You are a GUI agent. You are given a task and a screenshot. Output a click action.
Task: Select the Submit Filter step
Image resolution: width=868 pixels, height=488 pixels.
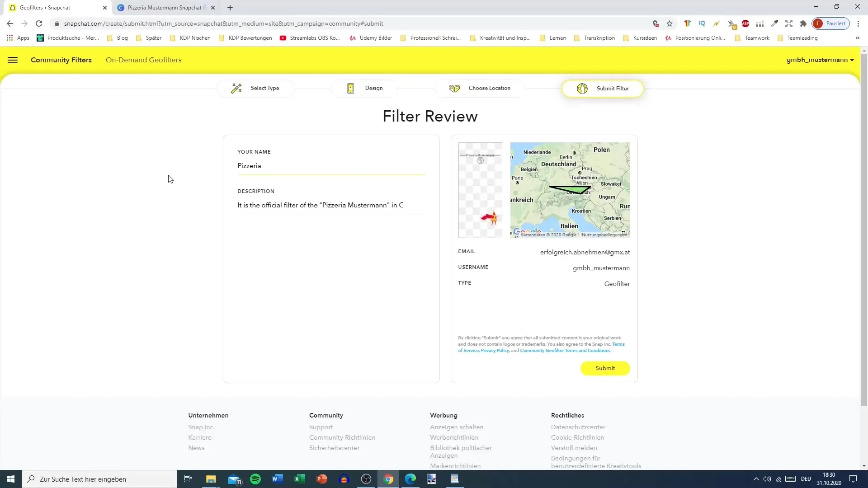(x=603, y=89)
